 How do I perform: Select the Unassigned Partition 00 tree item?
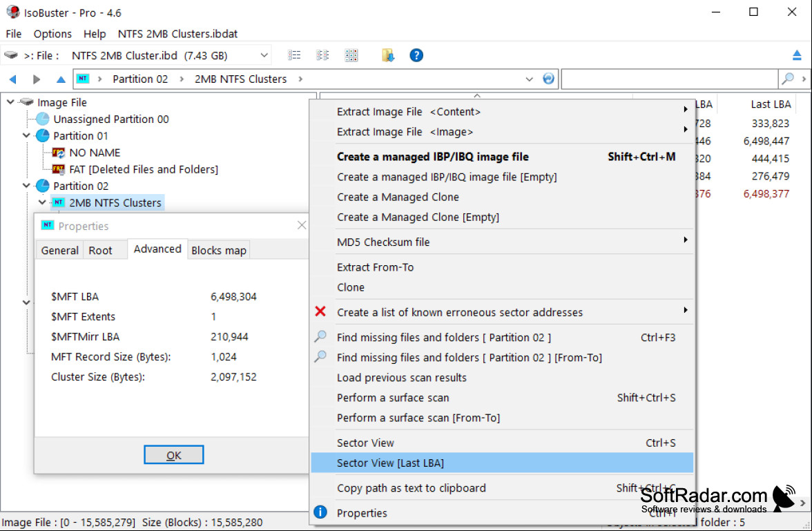click(110, 119)
